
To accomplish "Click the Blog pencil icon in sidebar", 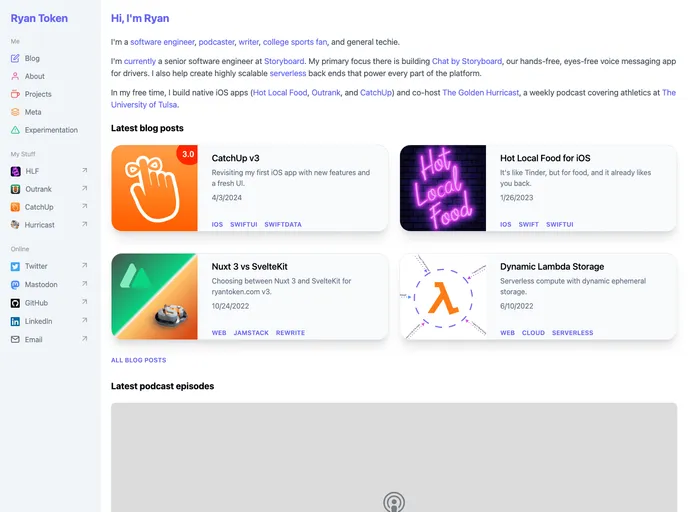I will click(x=15, y=58).
